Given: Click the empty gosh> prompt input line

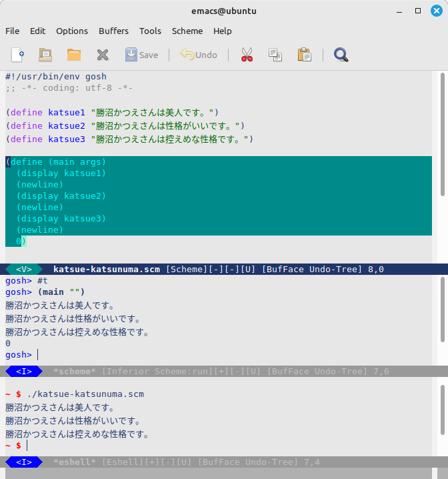Looking at the screenshot, I should point(22,355).
